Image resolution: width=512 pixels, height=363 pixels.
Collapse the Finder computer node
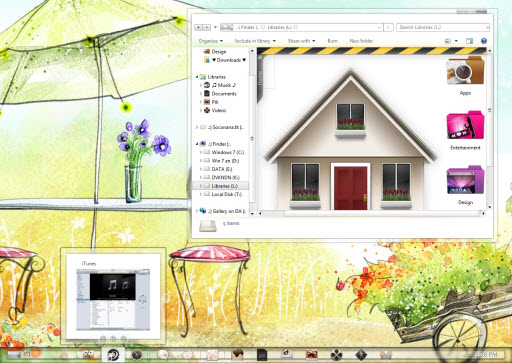coord(197,144)
